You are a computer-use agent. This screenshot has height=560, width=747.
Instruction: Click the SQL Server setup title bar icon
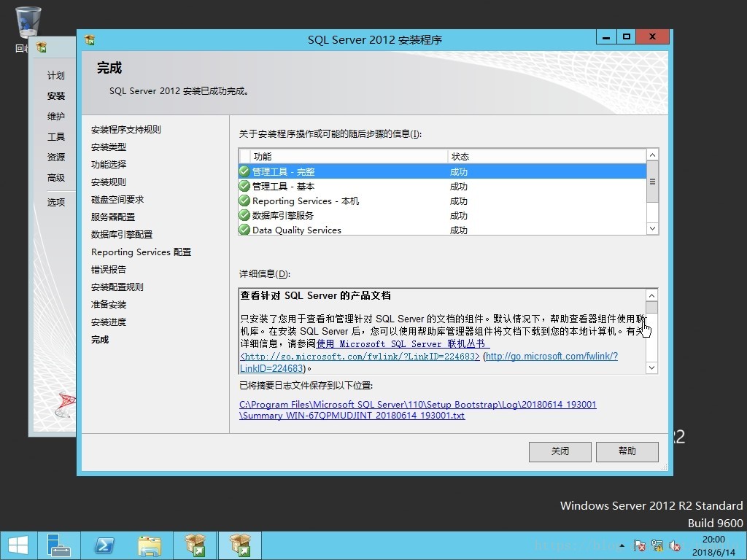tap(90, 39)
